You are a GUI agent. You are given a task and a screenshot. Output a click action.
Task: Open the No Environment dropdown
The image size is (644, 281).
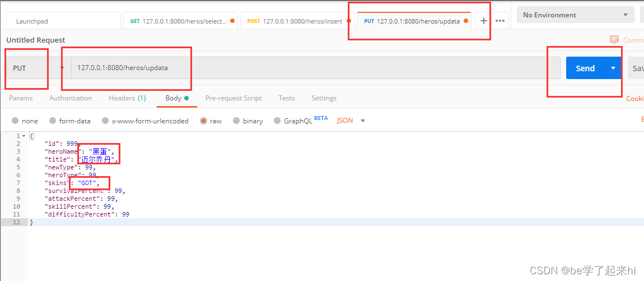(576, 15)
